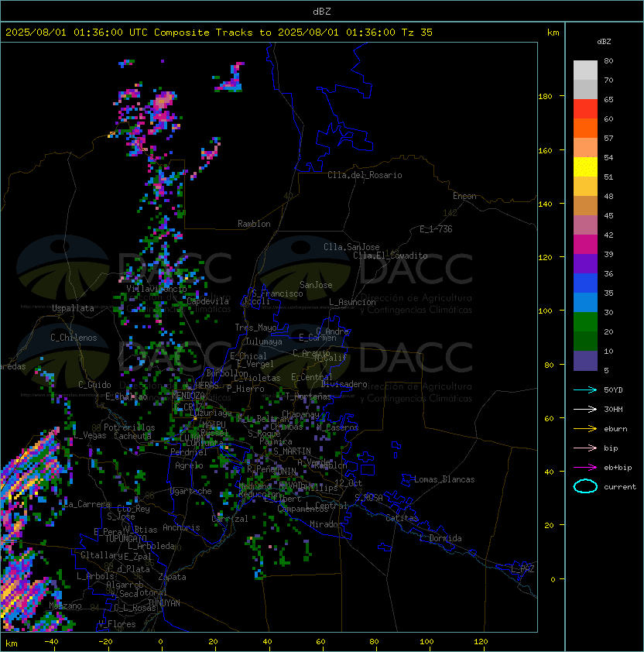This screenshot has height=652, width=644.
Task: Click the 'Uspallata' map label
Action: pos(73,308)
